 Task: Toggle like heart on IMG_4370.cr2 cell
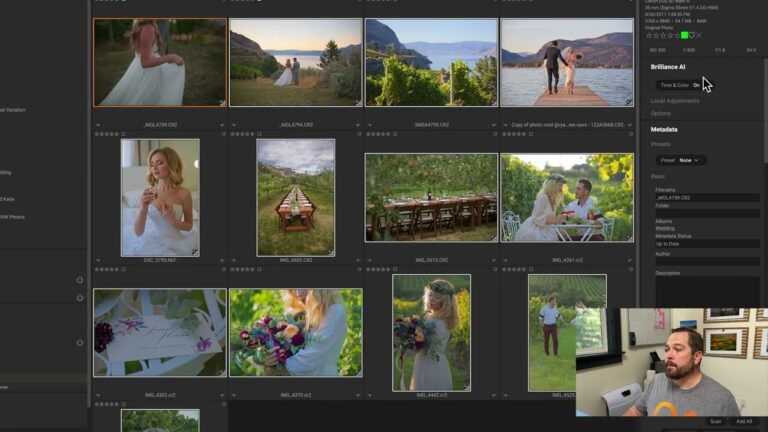[360, 269]
